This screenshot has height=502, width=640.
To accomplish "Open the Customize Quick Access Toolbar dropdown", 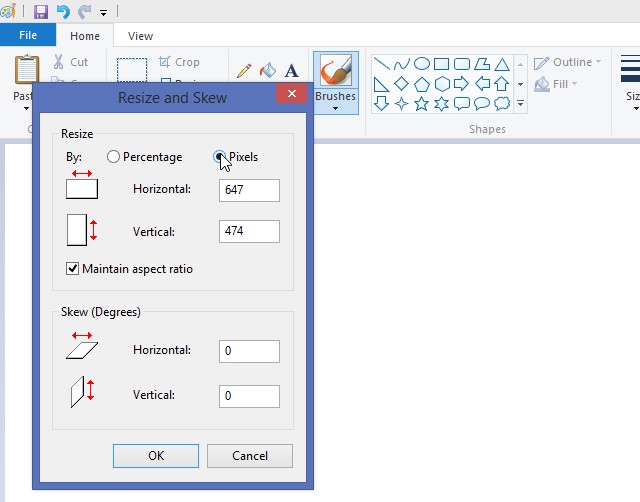I will click(x=104, y=13).
